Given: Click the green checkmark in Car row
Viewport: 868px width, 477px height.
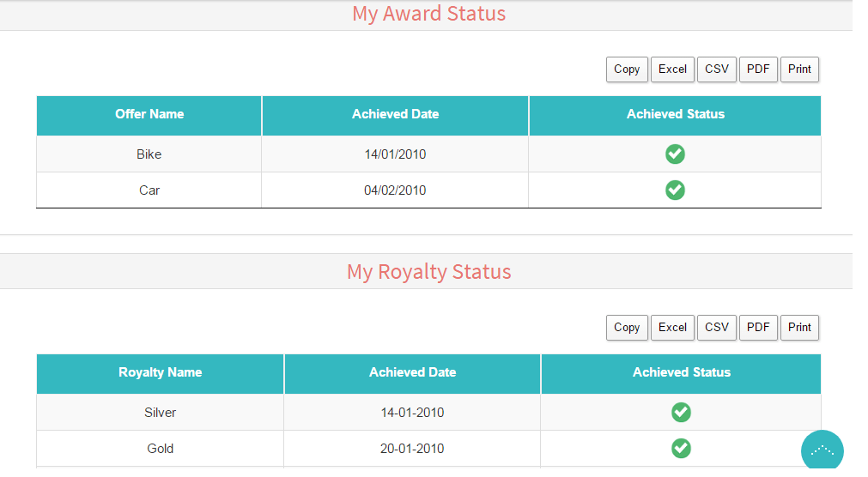Looking at the screenshot, I should (675, 190).
